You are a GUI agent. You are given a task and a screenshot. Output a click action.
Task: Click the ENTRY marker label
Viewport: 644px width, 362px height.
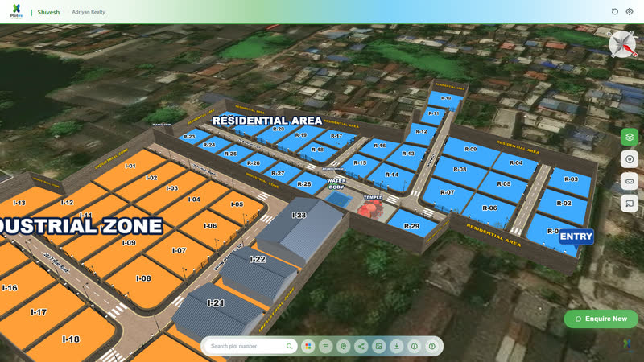pyautogui.click(x=576, y=237)
